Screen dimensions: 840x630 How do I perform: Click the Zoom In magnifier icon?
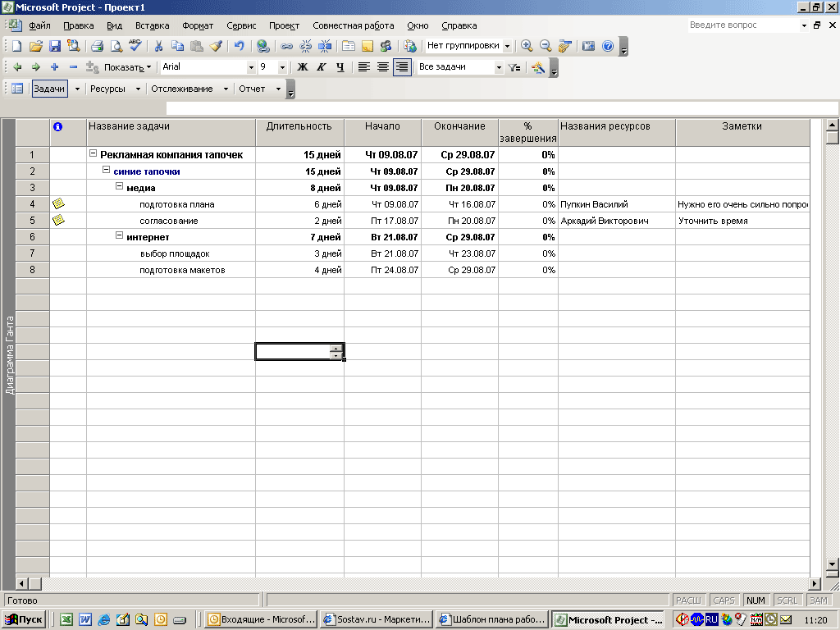pos(527,46)
